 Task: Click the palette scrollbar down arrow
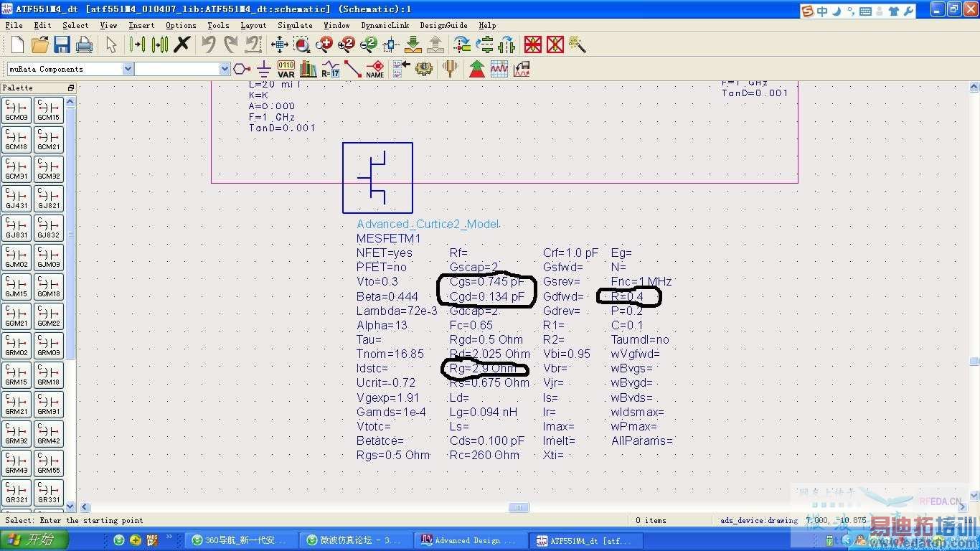click(x=70, y=507)
